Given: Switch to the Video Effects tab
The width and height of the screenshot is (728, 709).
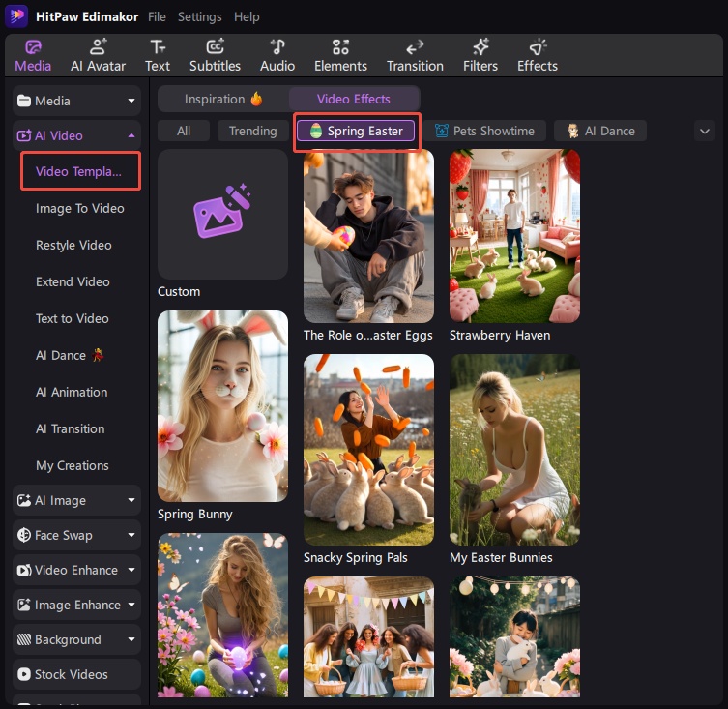Looking at the screenshot, I should pos(354,99).
